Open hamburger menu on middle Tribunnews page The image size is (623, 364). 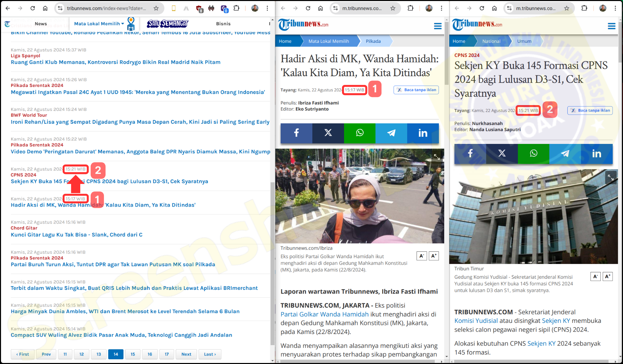coord(438,26)
